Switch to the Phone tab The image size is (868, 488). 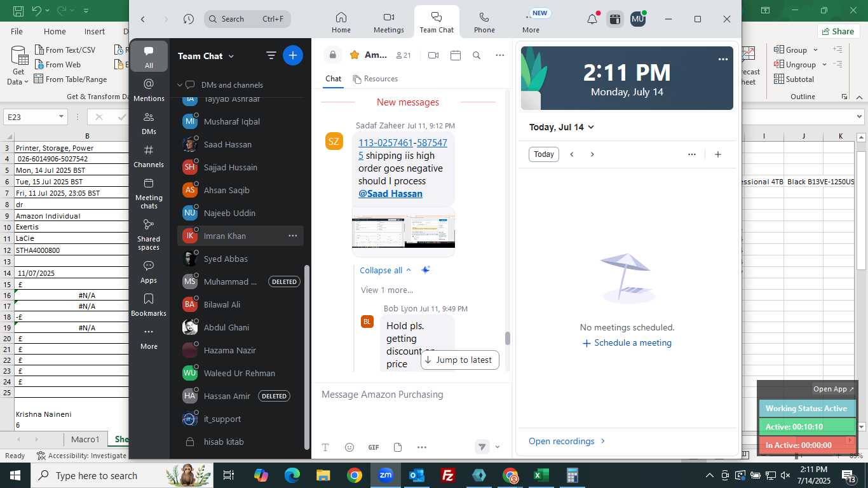coord(484,22)
